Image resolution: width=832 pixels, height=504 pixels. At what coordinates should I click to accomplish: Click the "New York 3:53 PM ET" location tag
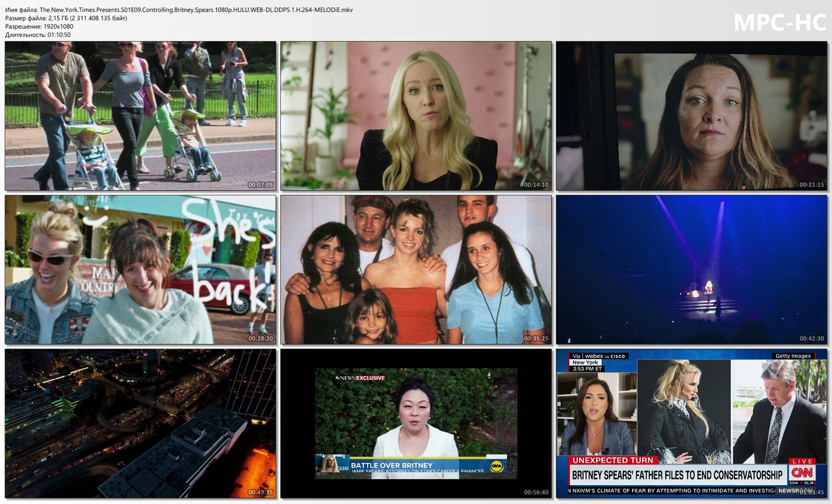point(587,366)
